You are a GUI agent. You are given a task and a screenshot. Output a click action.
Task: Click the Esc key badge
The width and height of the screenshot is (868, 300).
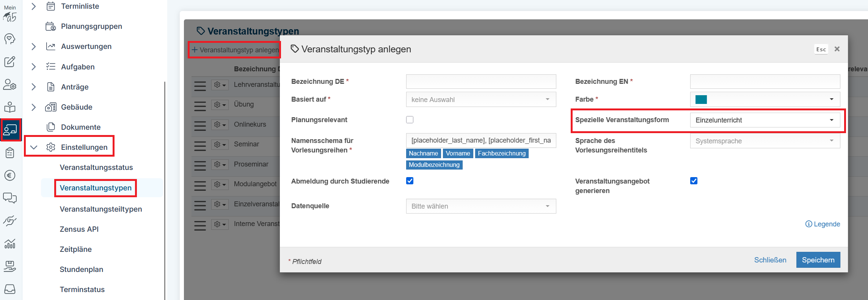(x=821, y=49)
